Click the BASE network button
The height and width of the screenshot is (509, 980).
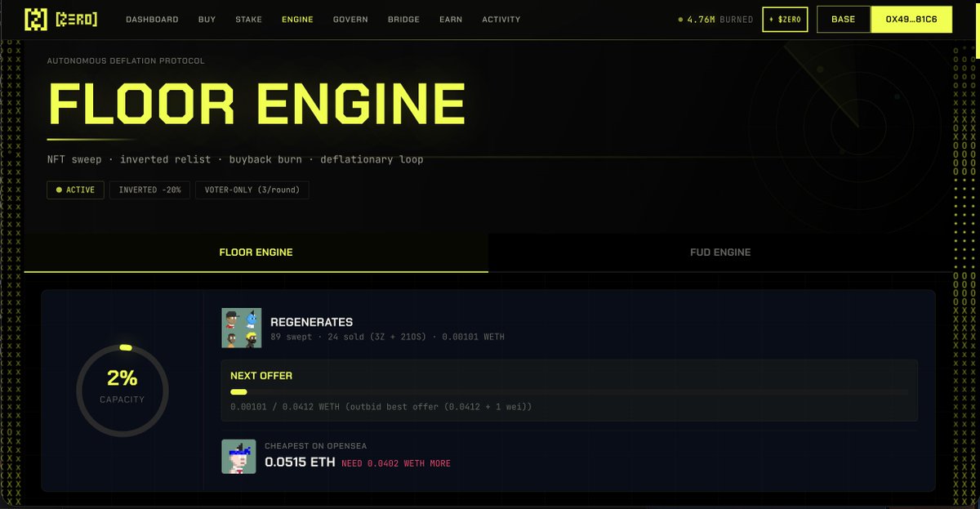pos(844,20)
